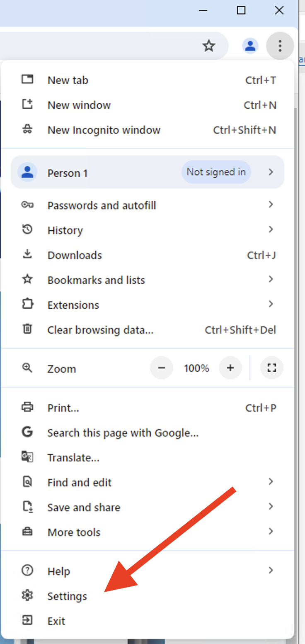The width and height of the screenshot is (305, 644).
Task: Click the three-dot Chrome menu button
Action: [x=280, y=46]
